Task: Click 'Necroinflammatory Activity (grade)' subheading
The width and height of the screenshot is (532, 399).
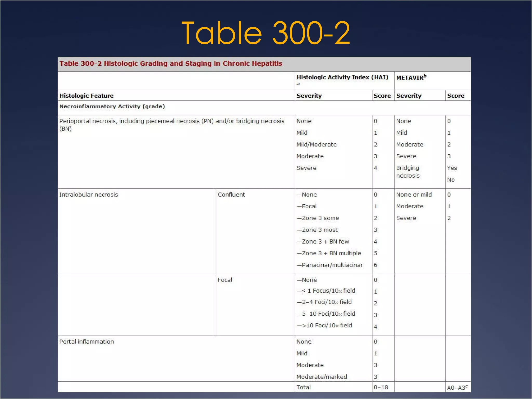Action: (x=112, y=106)
